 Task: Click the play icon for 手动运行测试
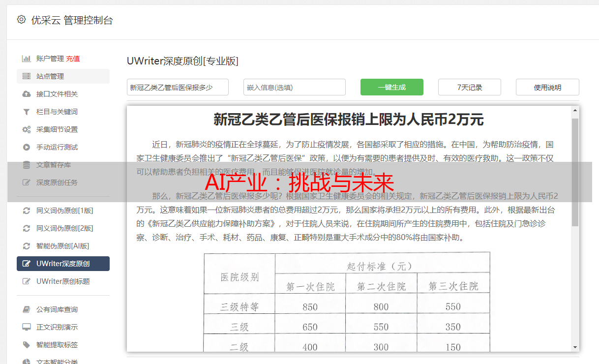coord(27,147)
